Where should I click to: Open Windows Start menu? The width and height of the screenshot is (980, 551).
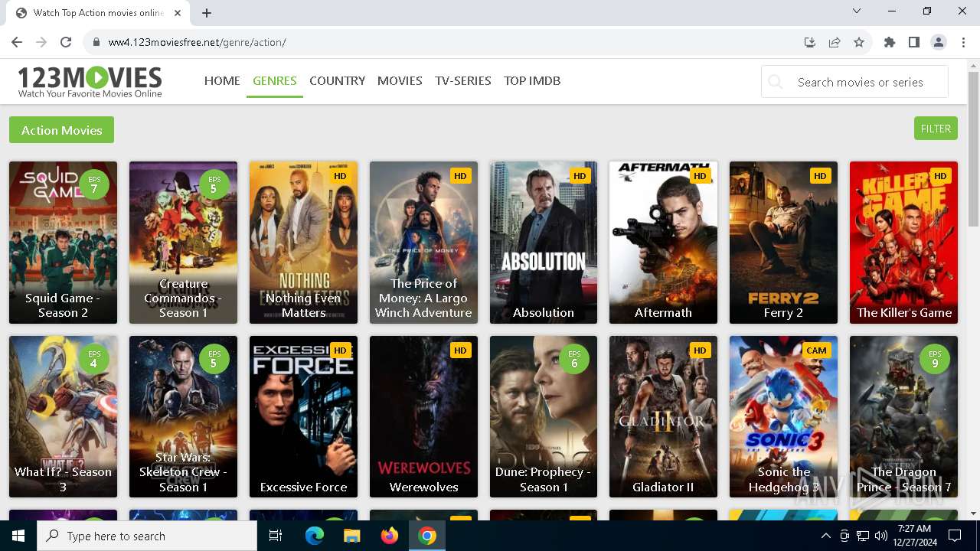click(x=18, y=536)
